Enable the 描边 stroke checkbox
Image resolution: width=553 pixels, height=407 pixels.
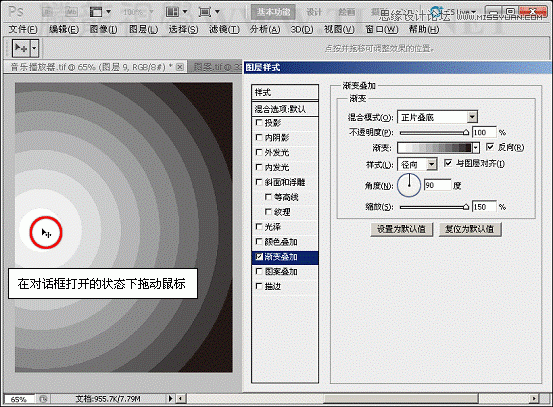click(x=259, y=286)
